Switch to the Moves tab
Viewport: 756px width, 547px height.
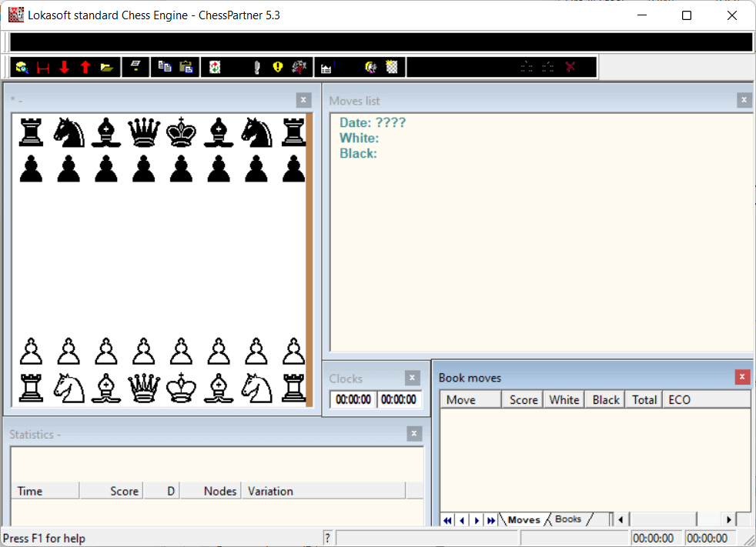[x=524, y=519]
